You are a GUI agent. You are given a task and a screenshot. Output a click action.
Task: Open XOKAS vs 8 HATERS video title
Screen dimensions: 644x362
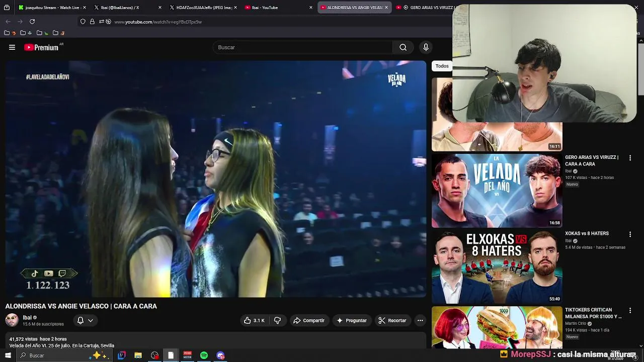pos(587,233)
